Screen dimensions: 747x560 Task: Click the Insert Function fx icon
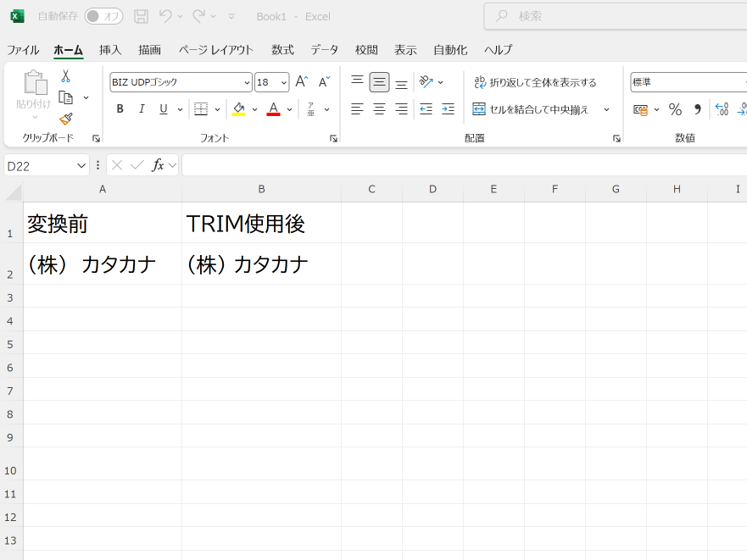tap(158, 165)
